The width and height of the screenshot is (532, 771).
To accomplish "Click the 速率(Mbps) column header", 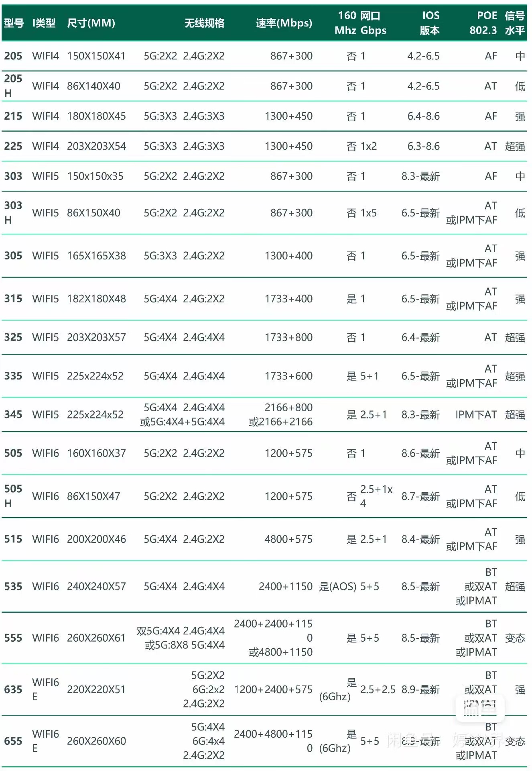I will coord(284,23).
